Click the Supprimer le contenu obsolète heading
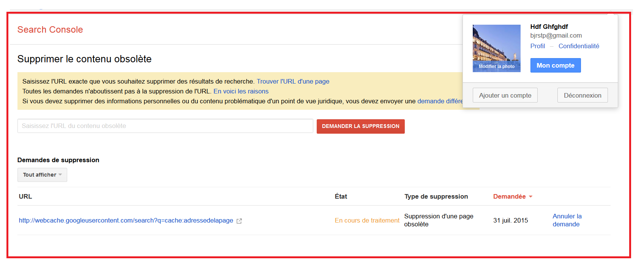The width and height of the screenshot is (644, 278). (84, 59)
